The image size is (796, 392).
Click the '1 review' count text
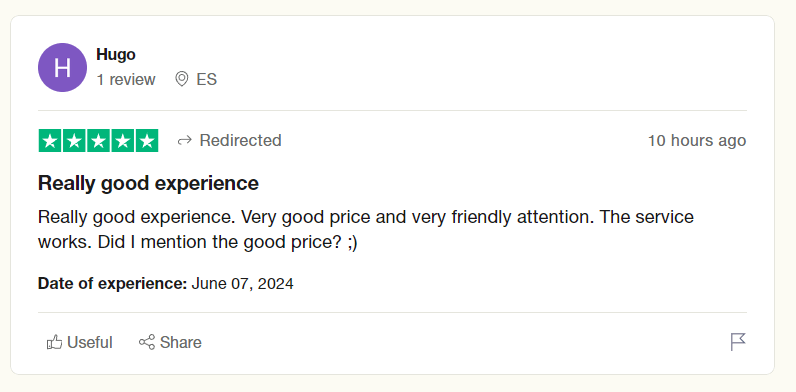(x=126, y=80)
